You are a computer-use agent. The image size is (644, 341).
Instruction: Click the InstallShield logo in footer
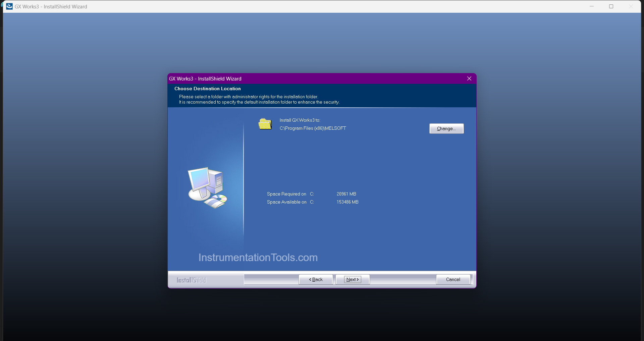click(x=191, y=280)
